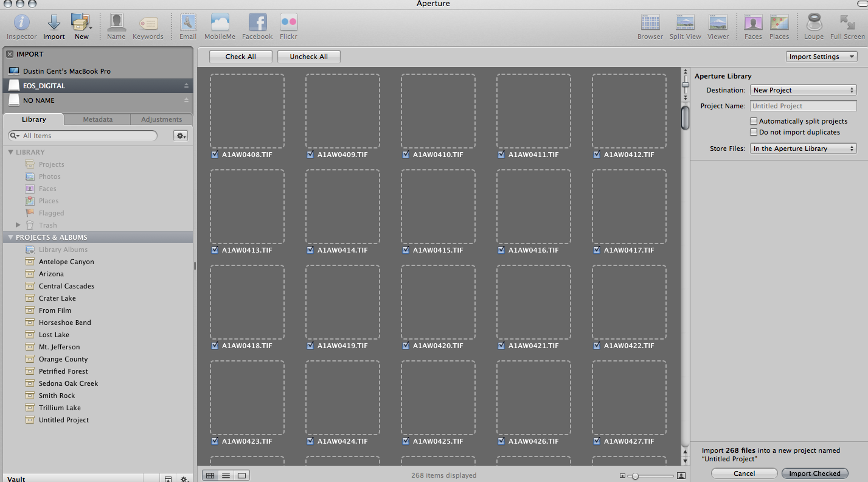
Task: Uncheck the A1AW0416.TIF checkbox
Action: pyautogui.click(x=501, y=250)
